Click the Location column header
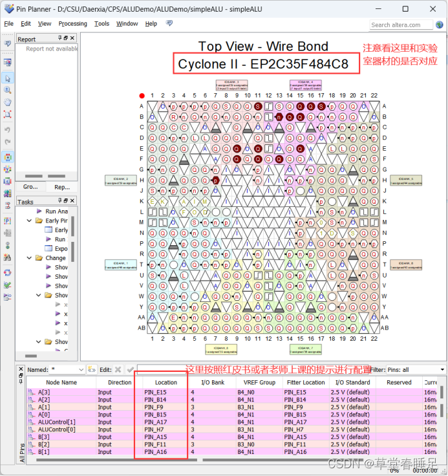 tap(165, 382)
